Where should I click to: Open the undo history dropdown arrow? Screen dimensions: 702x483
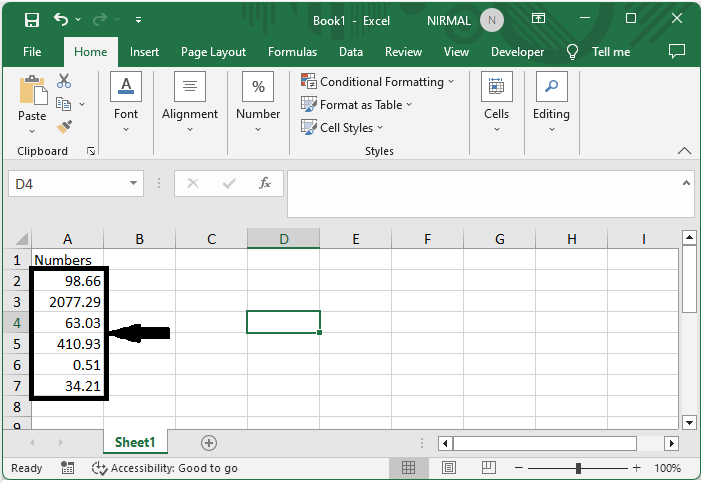(x=78, y=20)
